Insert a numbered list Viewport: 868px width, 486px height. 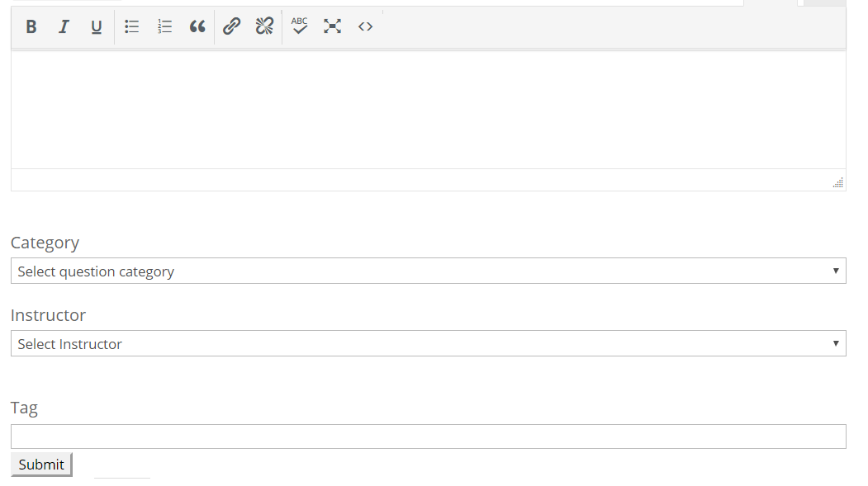click(x=164, y=26)
